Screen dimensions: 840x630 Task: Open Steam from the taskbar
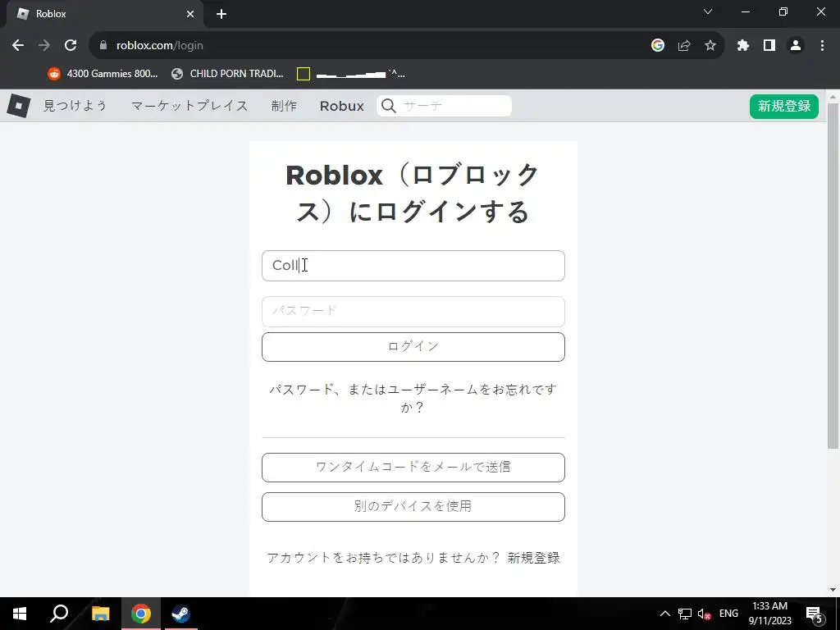tap(181, 614)
